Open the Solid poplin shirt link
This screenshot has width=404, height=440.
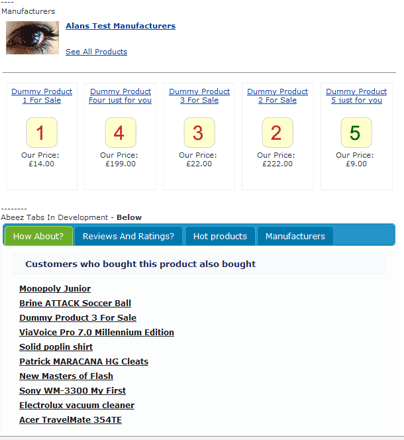56,347
